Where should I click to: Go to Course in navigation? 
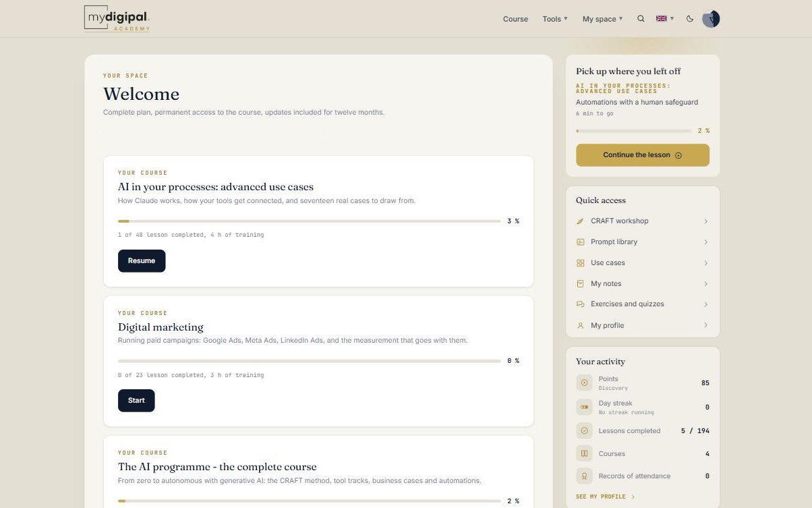(515, 19)
